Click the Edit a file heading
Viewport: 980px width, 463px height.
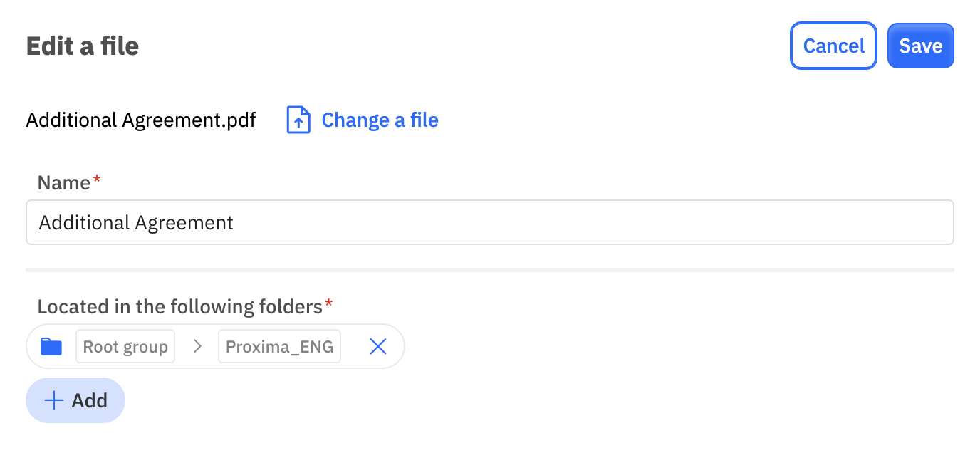point(83,46)
